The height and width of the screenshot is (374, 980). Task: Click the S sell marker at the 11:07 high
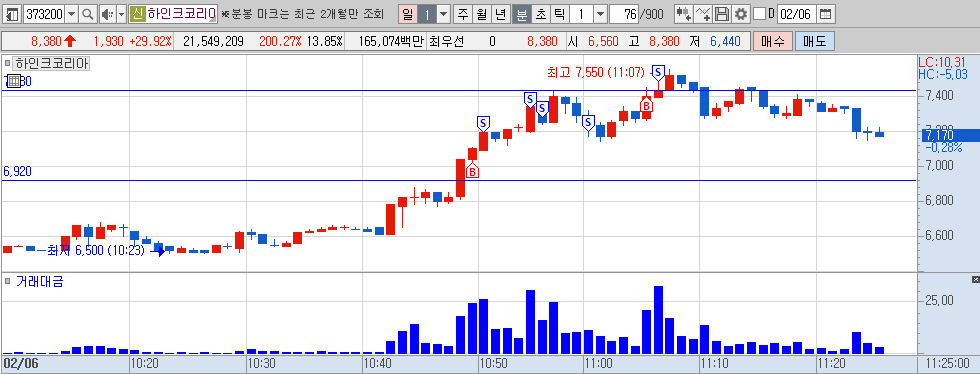pos(658,72)
